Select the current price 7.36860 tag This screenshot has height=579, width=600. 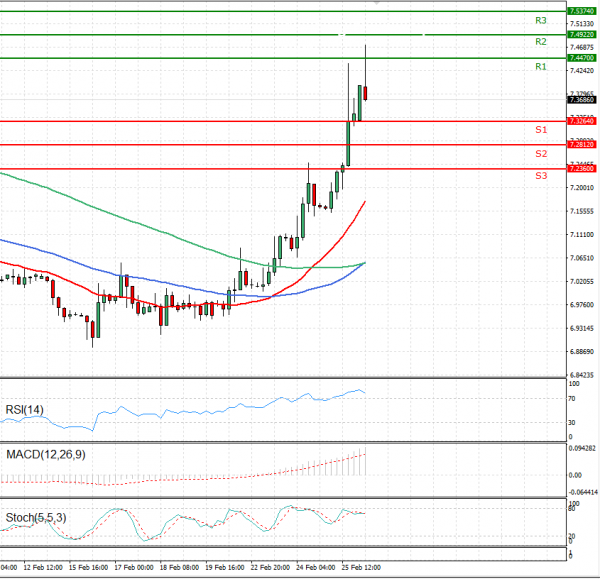point(582,100)
